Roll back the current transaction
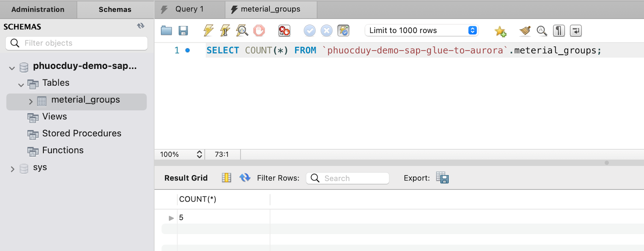Image resolution: width=644 pixels, height=251 pixels. 326,31
